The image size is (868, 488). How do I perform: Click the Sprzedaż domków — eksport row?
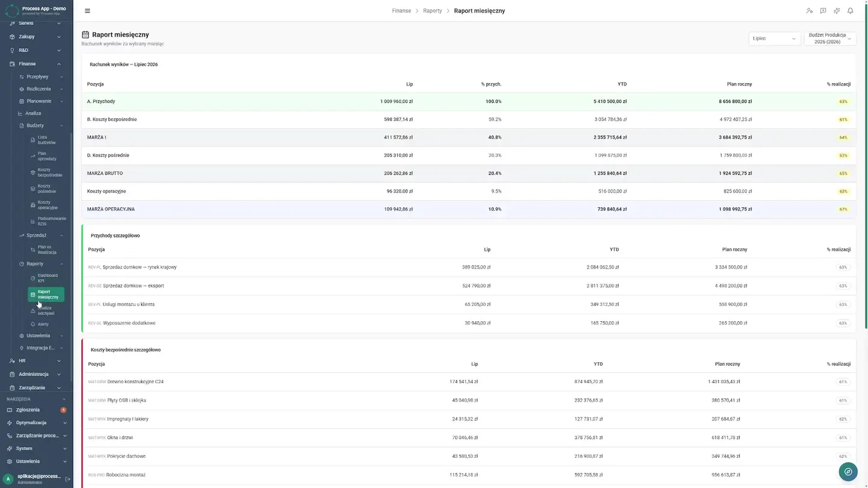pyautogui.click(x=469, y=286)
